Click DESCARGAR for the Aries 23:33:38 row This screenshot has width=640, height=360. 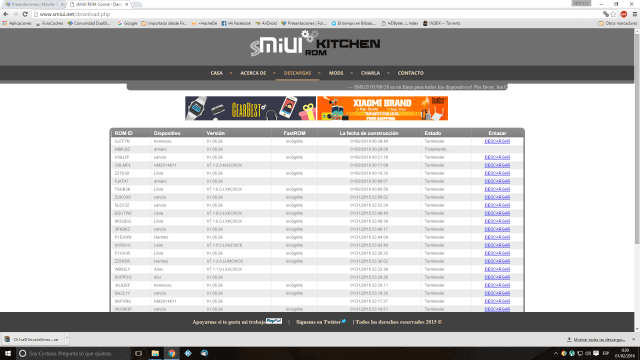pyautogui.click(x=497, y=269)
